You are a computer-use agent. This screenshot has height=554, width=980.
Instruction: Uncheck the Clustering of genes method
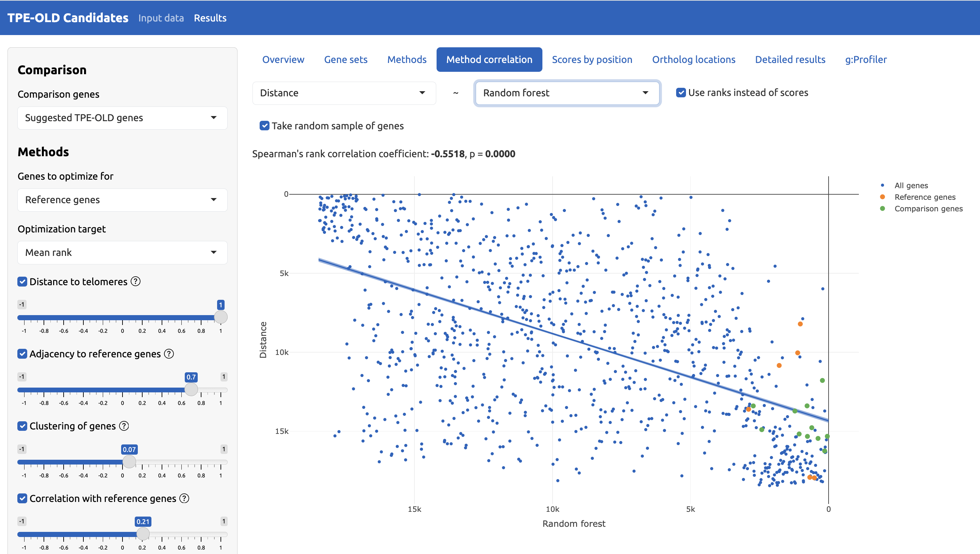pyautogui.click(x=22, y=426)
